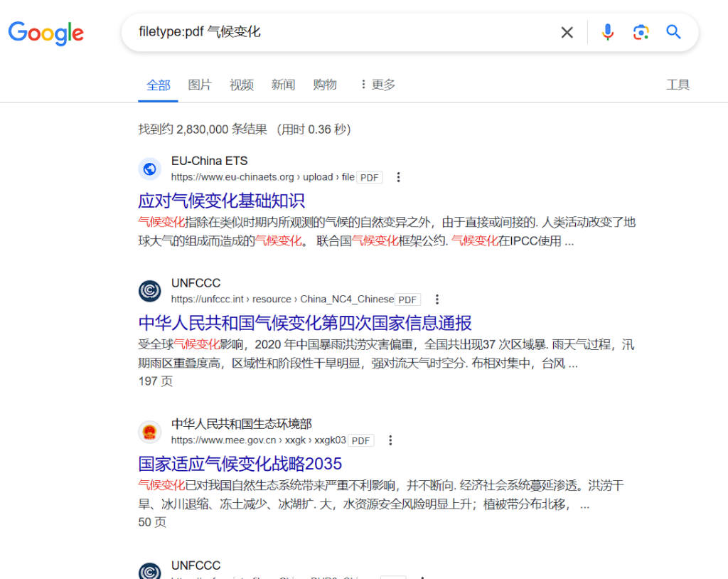Click the first UNFCCC site favicon

[x=149, y=291]
